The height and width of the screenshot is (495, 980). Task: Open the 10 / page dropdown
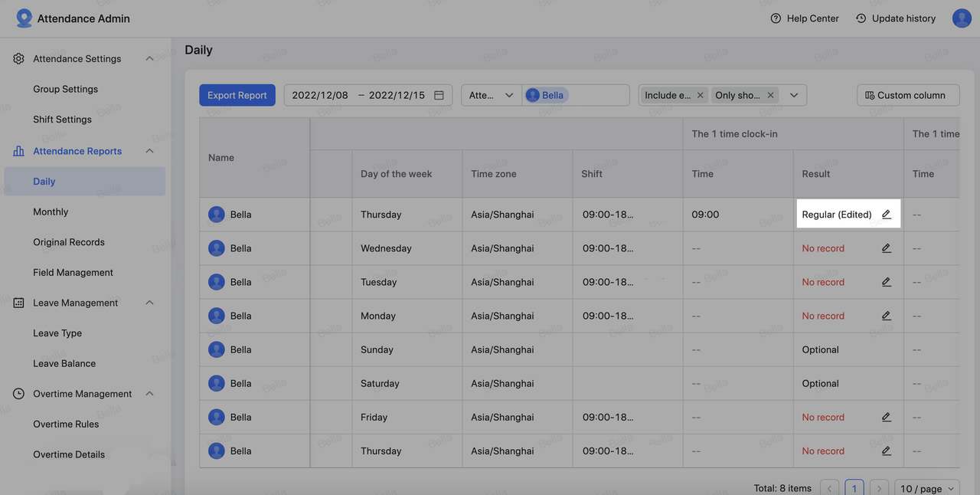coord(929,488)
